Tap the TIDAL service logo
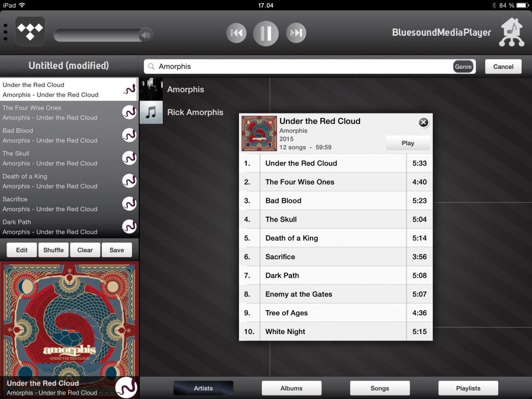Image resolution: width=532 pixels, height=399 pixels. tap(30, 32)
